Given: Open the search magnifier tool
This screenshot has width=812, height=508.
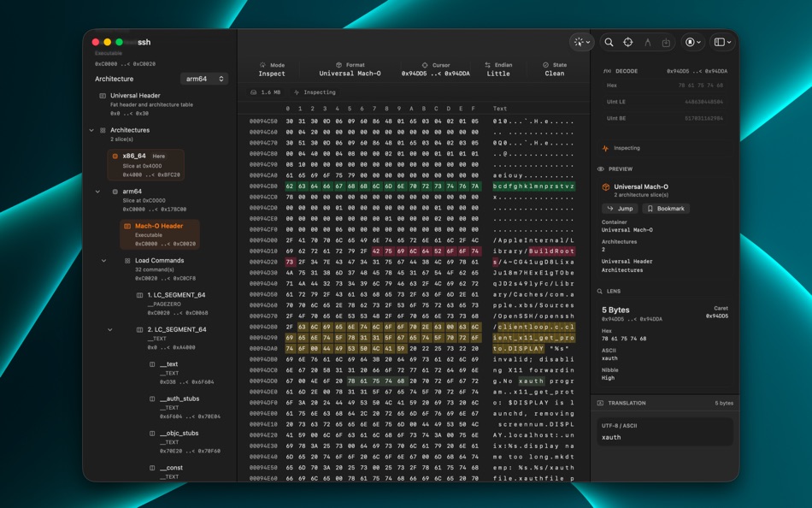Looking at the screenshot, I should (609, 43).
